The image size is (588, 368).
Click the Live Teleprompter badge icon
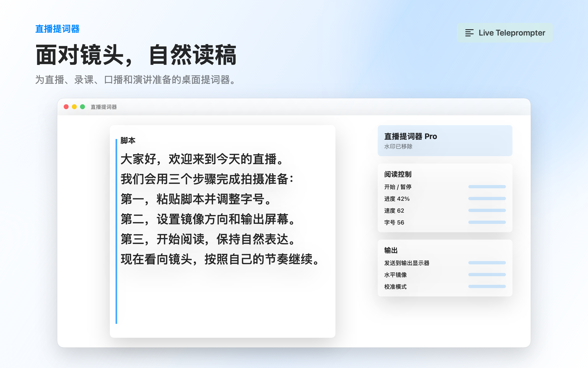pos(469,33)
